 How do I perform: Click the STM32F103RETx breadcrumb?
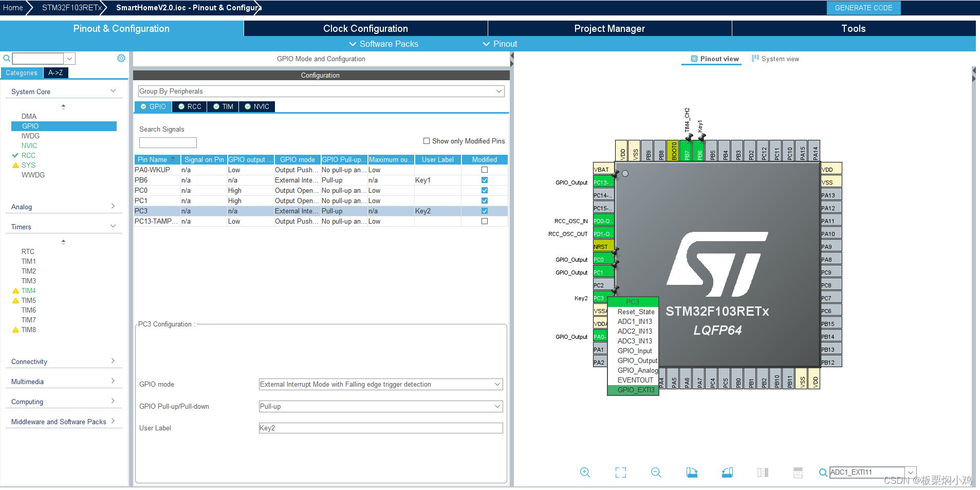[x=71, y=8]
